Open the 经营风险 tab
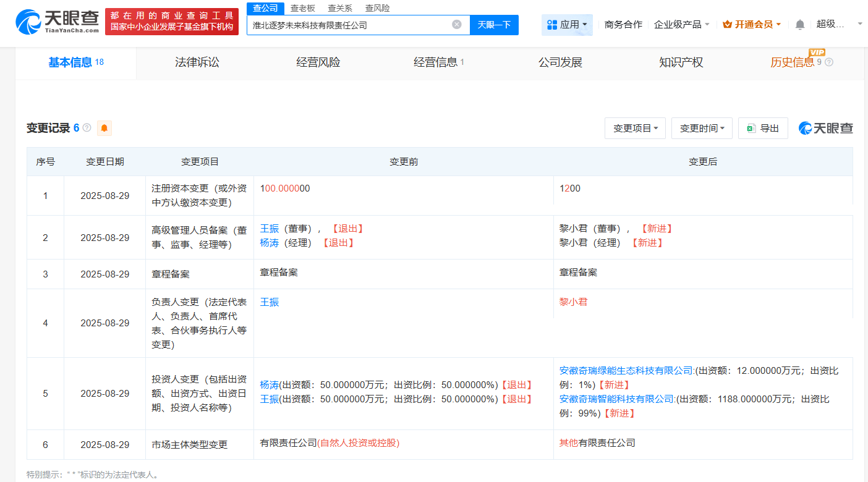Screen dimensions: 868x482 click(x=317, y=62)
